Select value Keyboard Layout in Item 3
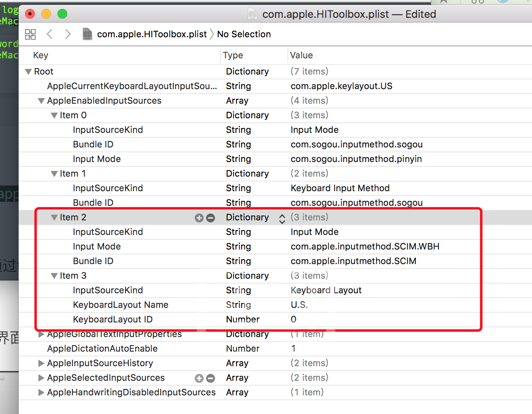 pyautogui.click(x=326, y=290)
